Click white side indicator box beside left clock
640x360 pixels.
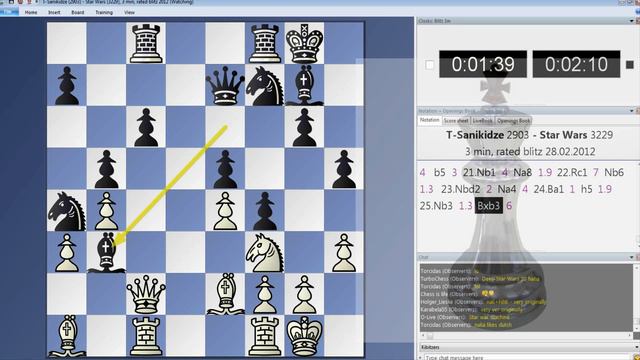(429, 64)
